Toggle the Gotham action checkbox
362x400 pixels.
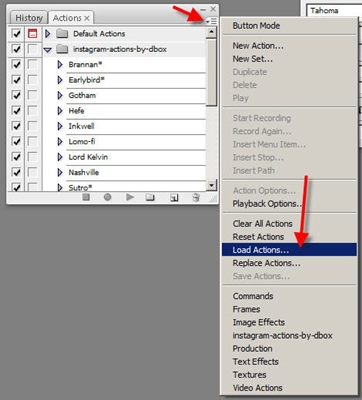16,95
